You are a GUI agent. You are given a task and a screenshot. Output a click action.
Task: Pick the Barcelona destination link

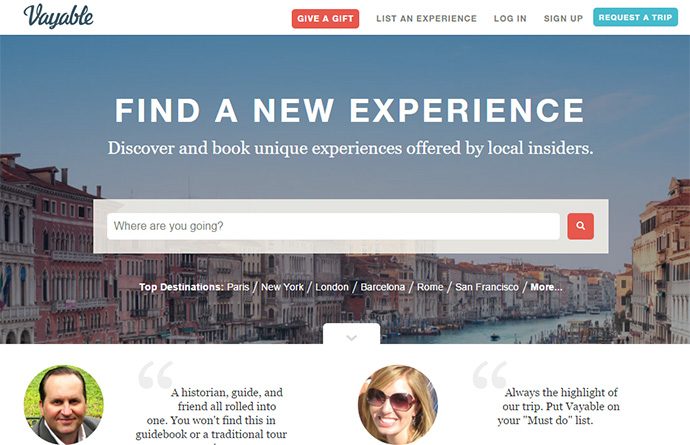(382, 287)
